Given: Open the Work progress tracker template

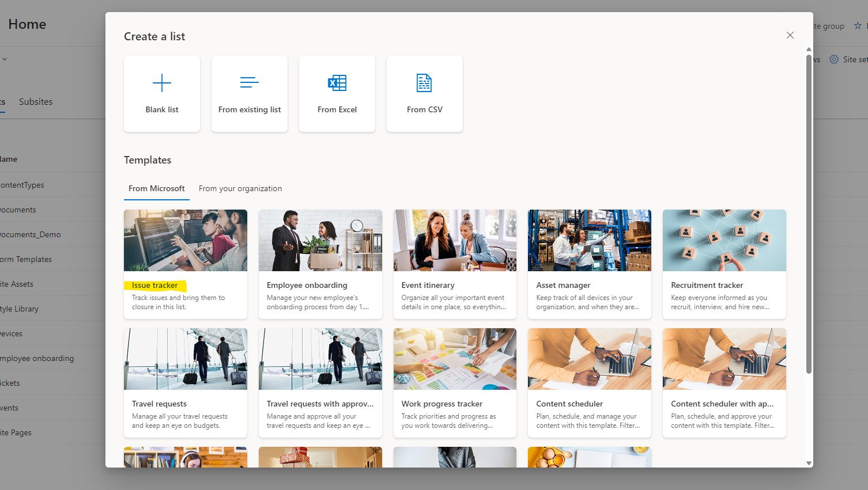Looking at the screenshot, I should tap(455, 382).
